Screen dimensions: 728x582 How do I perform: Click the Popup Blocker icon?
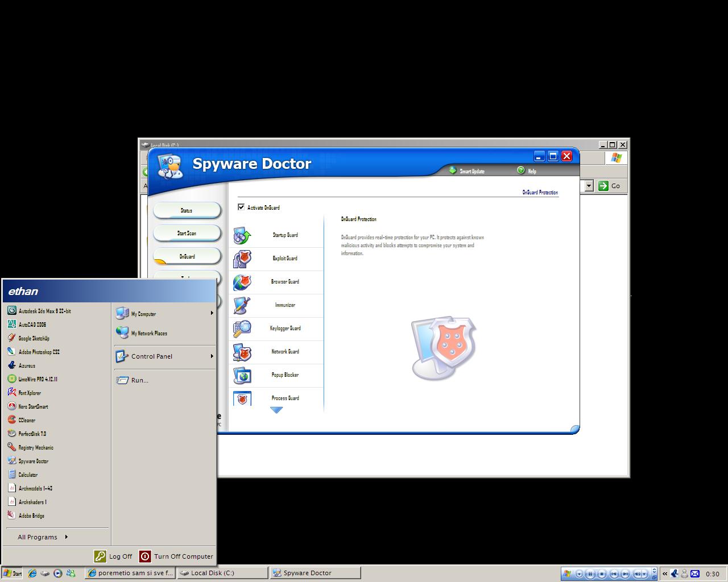[x=242, y=375]
